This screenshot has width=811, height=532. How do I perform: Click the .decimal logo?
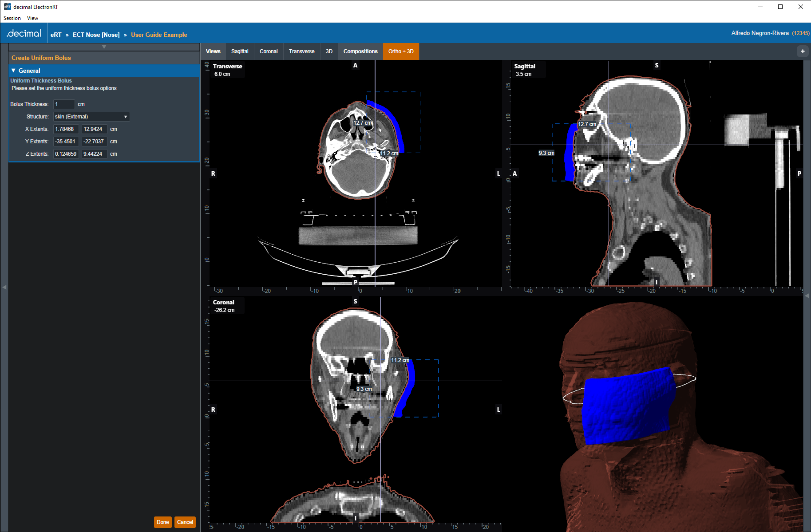pyautogui.click(x=24, y=34)
